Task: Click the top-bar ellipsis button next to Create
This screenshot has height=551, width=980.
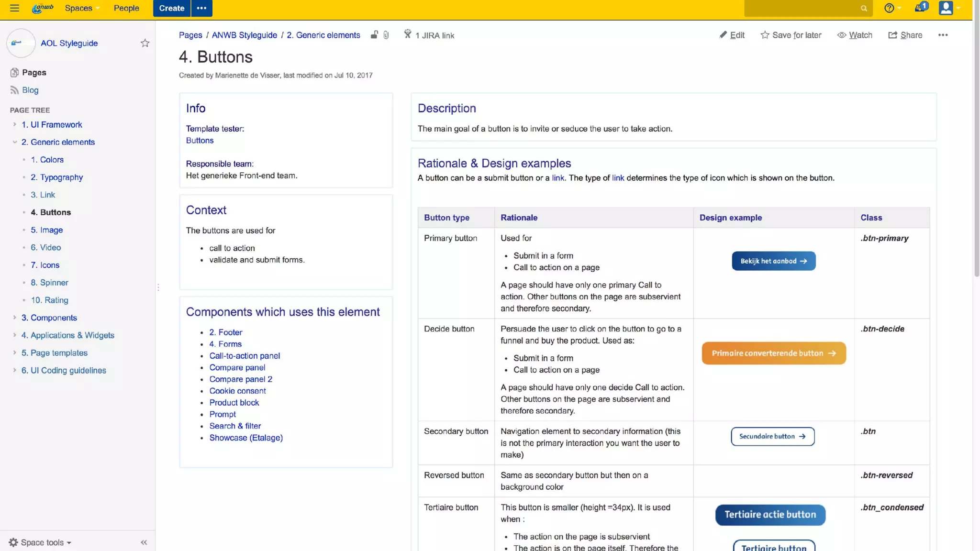Action: point(201,8)
